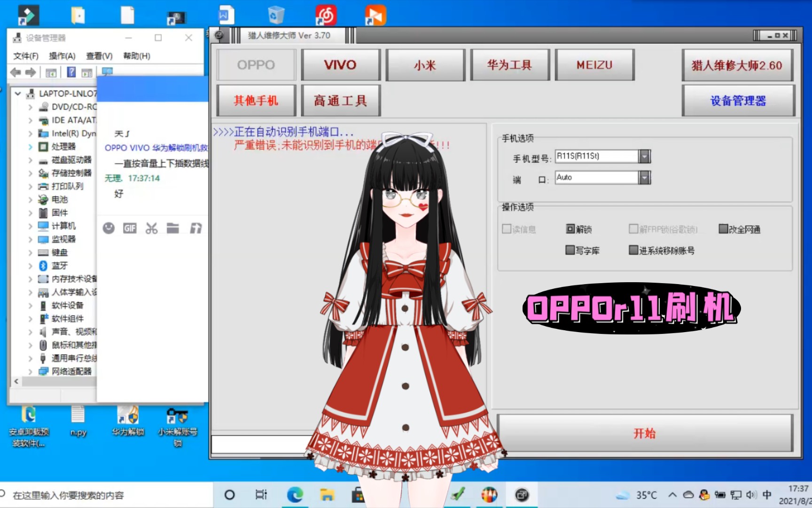Open Microsoft Store from the taskbar
This screenshot has width=812, height=508.
358,495
